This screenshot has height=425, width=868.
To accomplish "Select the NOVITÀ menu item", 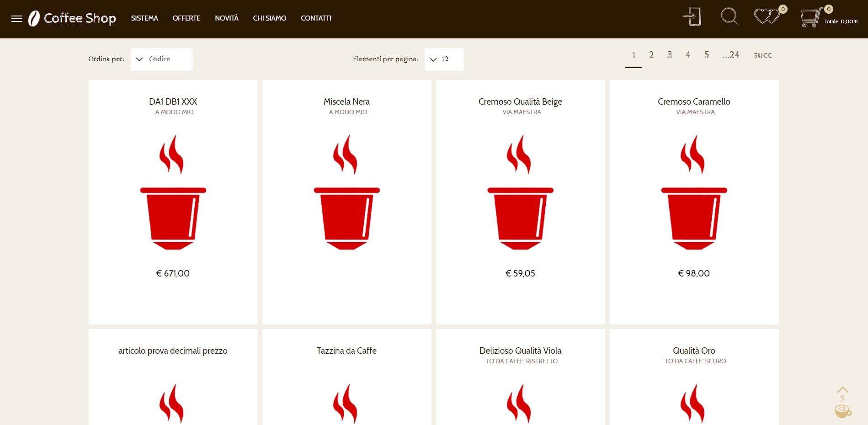I will point(227,18).
